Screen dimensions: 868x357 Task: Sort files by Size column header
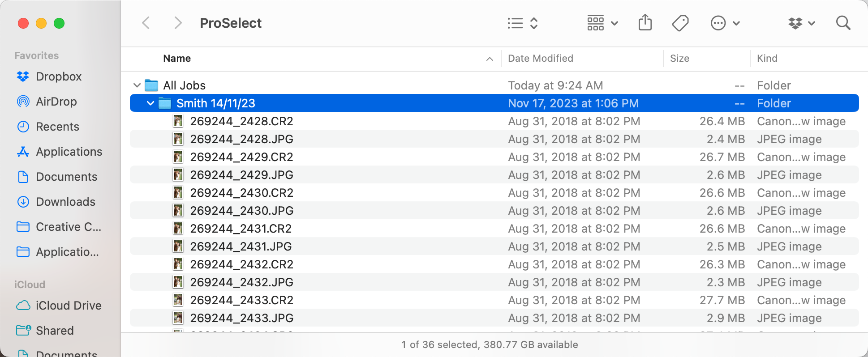coord(679,58)
